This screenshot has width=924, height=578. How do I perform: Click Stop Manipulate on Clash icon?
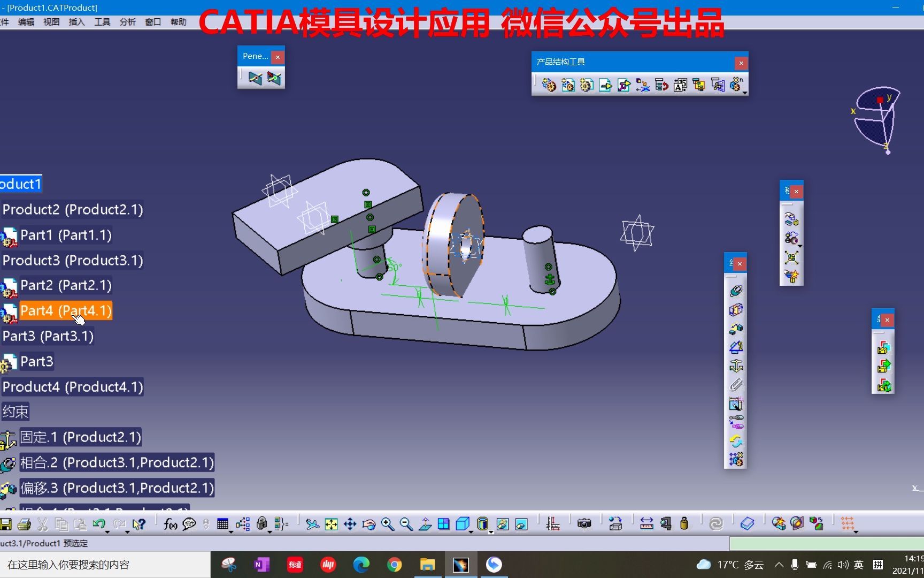(x=791, y=276)
